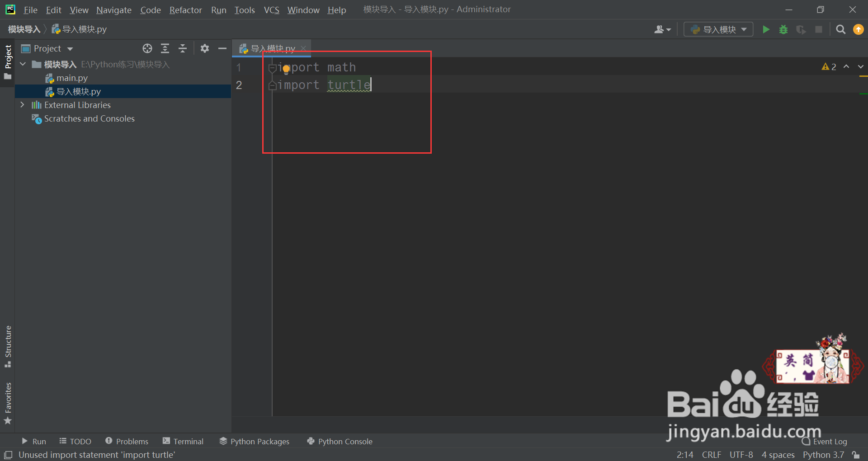Expand all items in Project panel

tap(165, 48)
